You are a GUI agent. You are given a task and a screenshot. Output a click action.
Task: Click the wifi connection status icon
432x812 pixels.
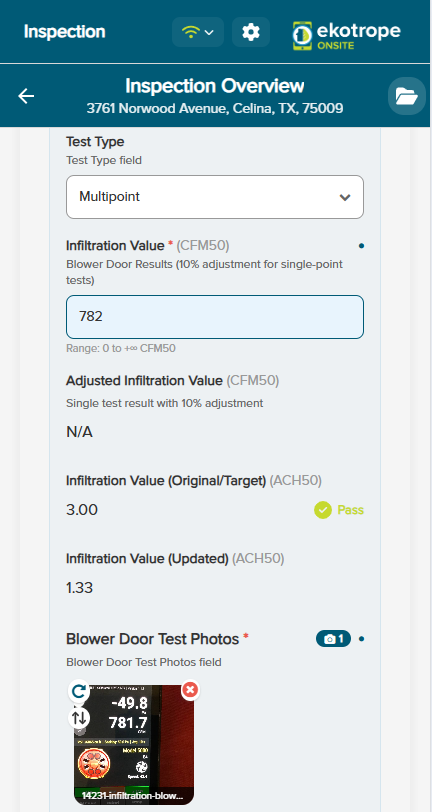(x=191, y=32)
